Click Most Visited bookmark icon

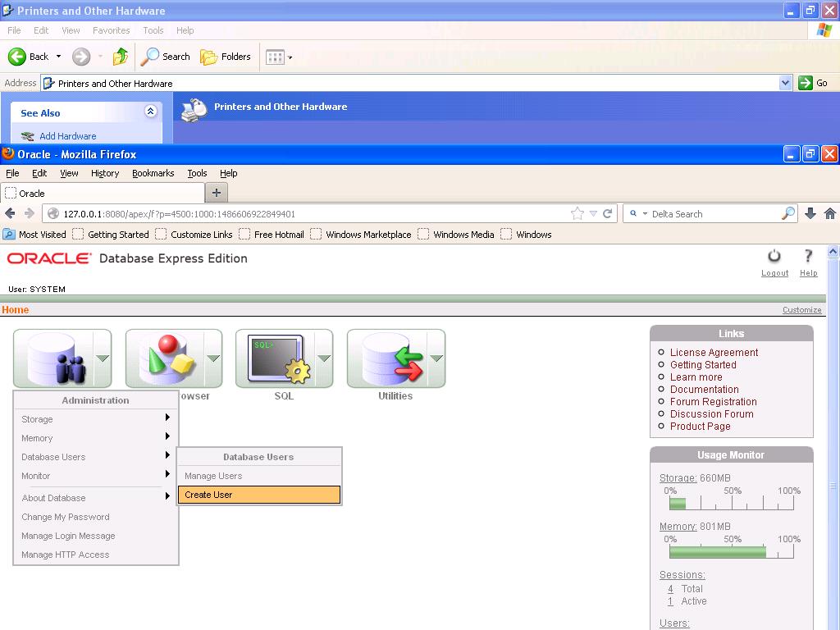pos(9,235)
